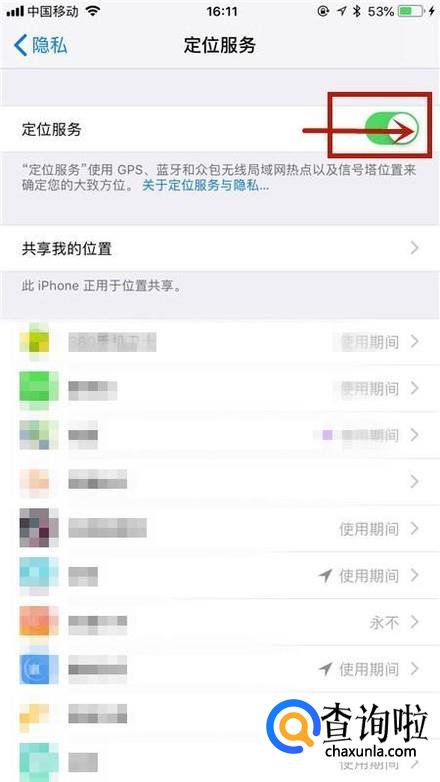The width and height of the screenshot is (440, 782).
Task: Tap the peach colored app icon
Action: click(x=34, y=482)
